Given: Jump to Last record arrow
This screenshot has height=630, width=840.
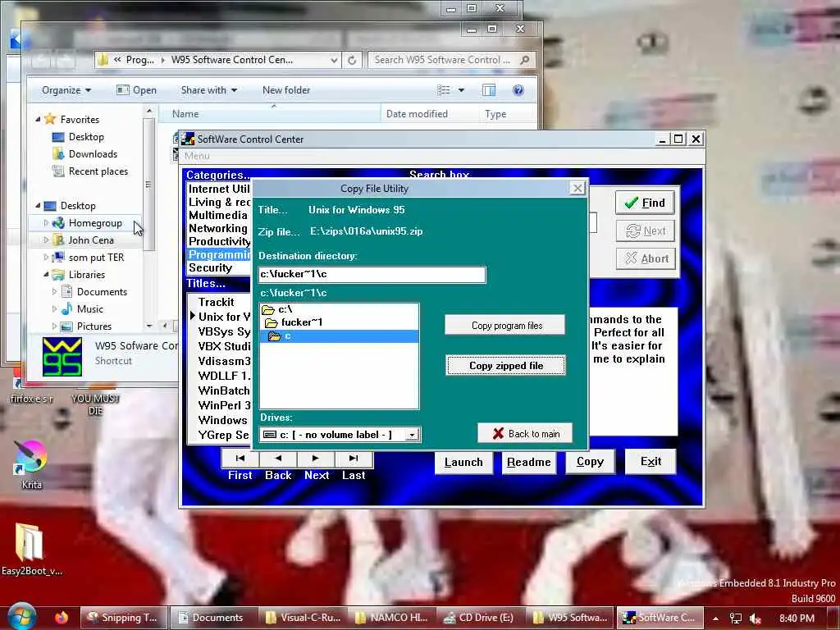Looking at the screenshot, I should (354, 459).
